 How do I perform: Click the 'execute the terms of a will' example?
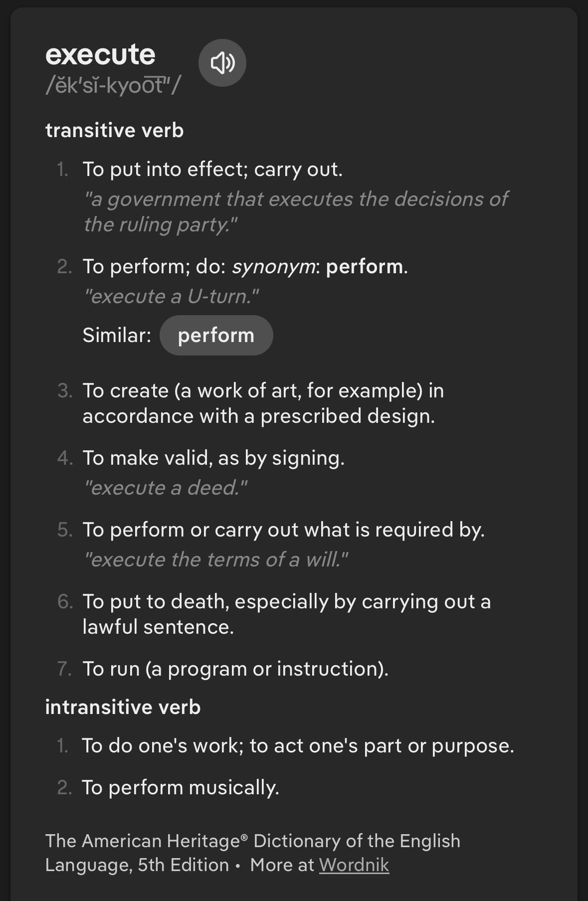215,560
